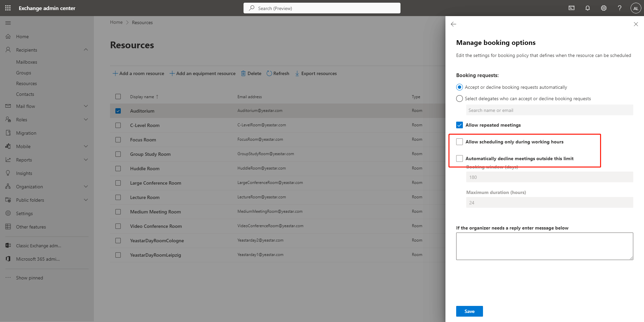This screenshot has height=322, width=644.
Task: Collapse the navigation hamburger menu
Action: coord(8,23)
